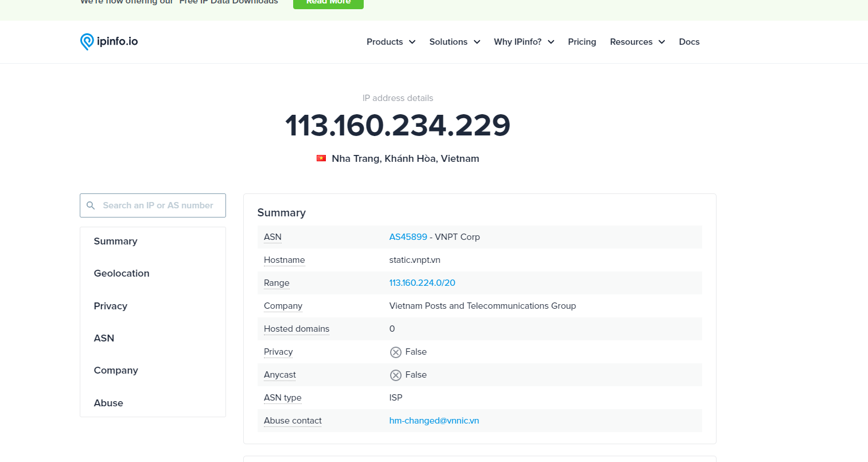Click the search magnifier icon

pos(91,205)
